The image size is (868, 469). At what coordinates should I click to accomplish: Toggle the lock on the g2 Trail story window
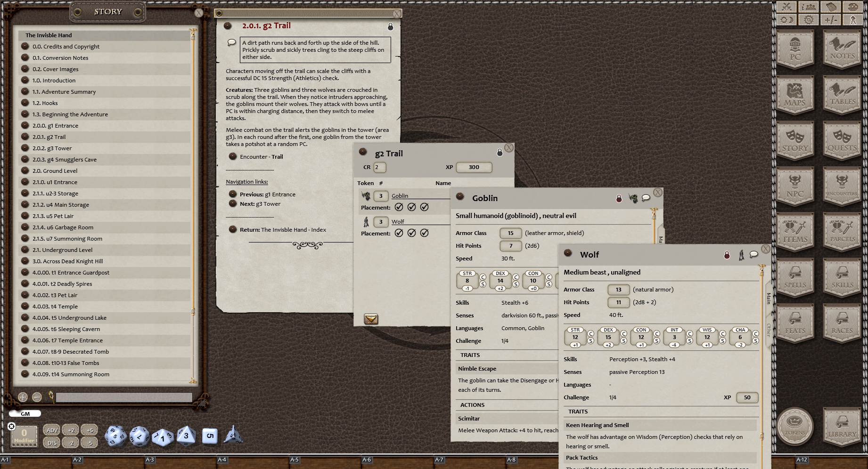click(390, 27)
